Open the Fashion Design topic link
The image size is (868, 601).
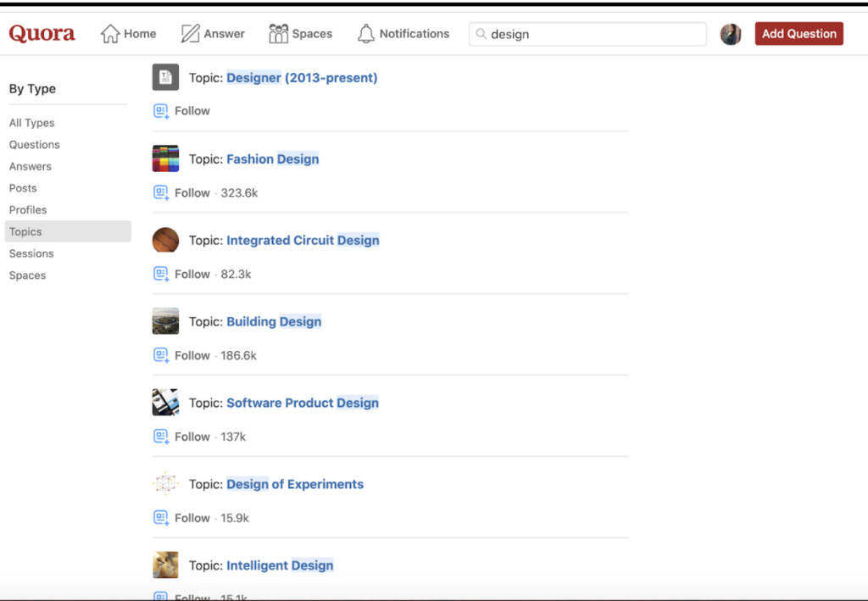(x=272, y=159)
